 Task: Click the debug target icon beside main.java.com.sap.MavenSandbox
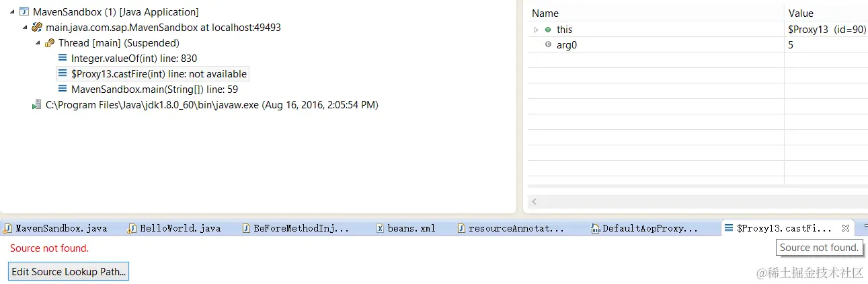tap(37, 28)
